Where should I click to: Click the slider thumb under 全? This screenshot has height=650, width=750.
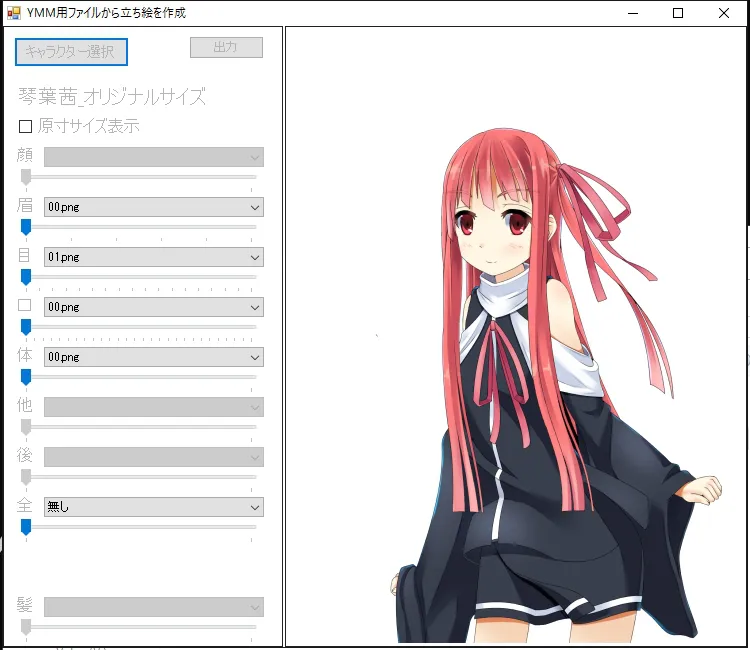click(x=26, y=527)
